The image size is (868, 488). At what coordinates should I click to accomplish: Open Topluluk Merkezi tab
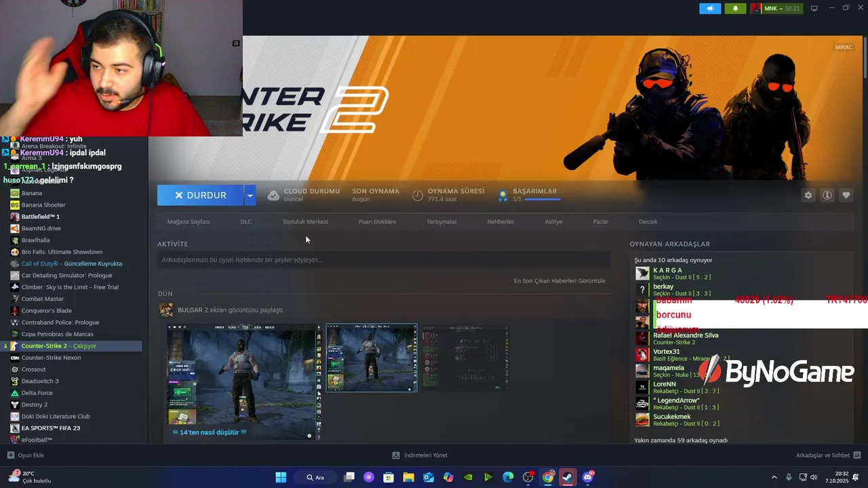305,222
